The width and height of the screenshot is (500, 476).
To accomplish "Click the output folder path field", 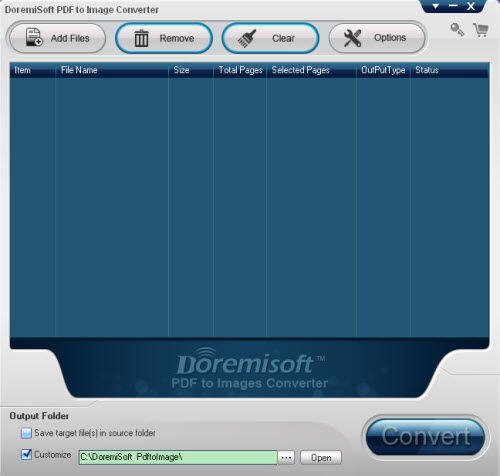I will click(178, 457).
